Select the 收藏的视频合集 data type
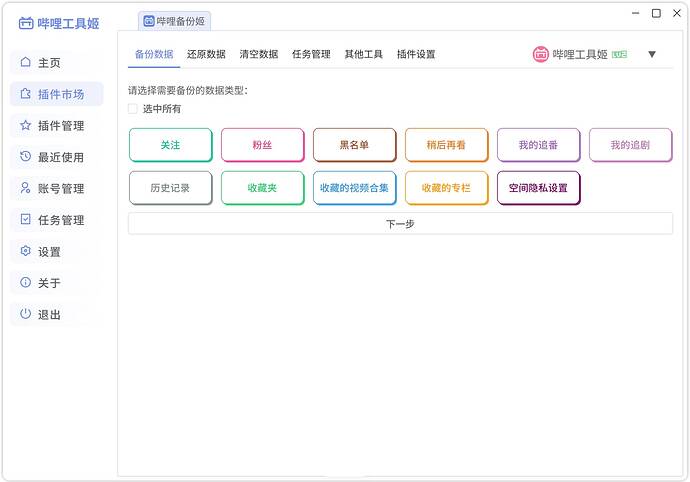Viewport: 690px width, 482px height. click(x=355, y=188)
